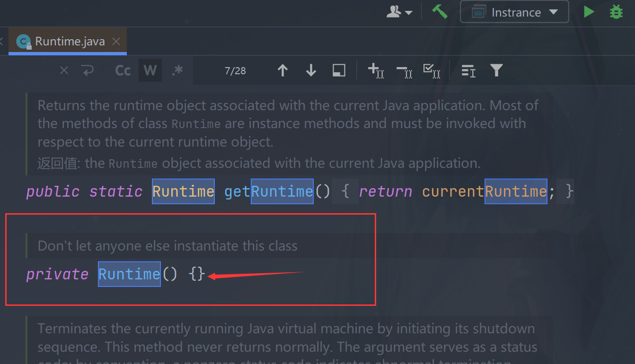
Task: Close the Runtime.java tab
Action: click(116, 42)
